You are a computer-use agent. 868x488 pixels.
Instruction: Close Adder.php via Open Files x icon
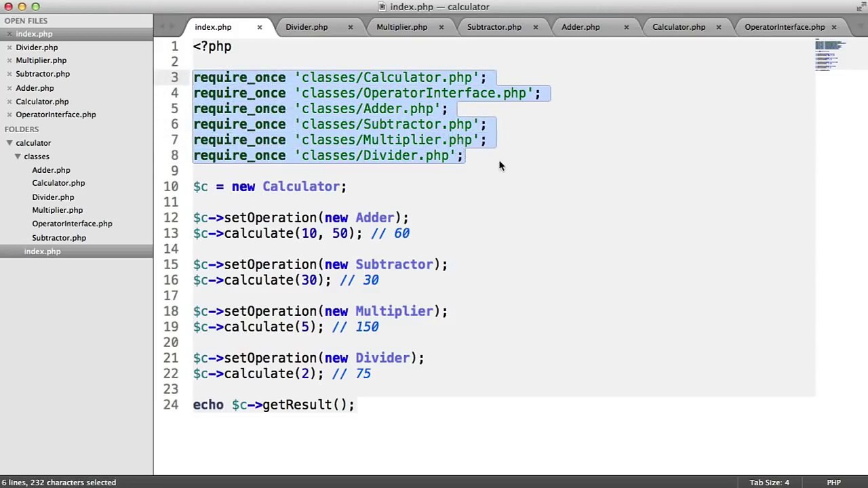coord(8,88)
